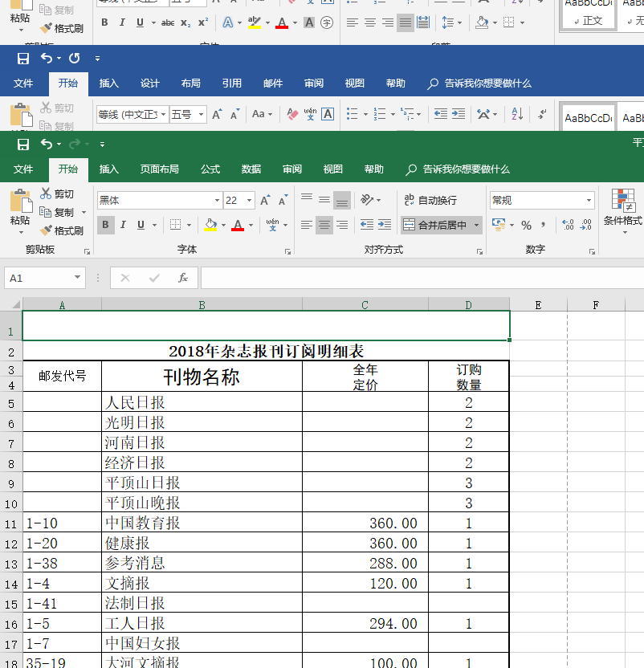This screenshot has height=668, width=644.
Task: Apply red font color in Excel
Action: [238, 225]
